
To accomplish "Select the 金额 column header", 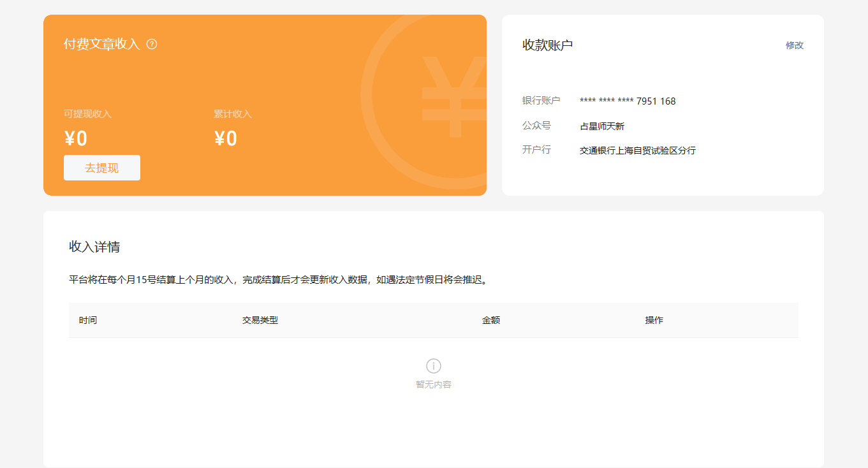I will pos(491,320).
